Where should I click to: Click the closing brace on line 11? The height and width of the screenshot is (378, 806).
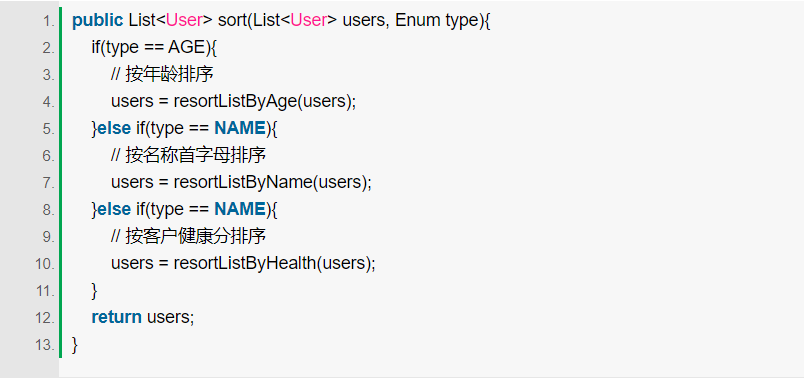(94, 291)
